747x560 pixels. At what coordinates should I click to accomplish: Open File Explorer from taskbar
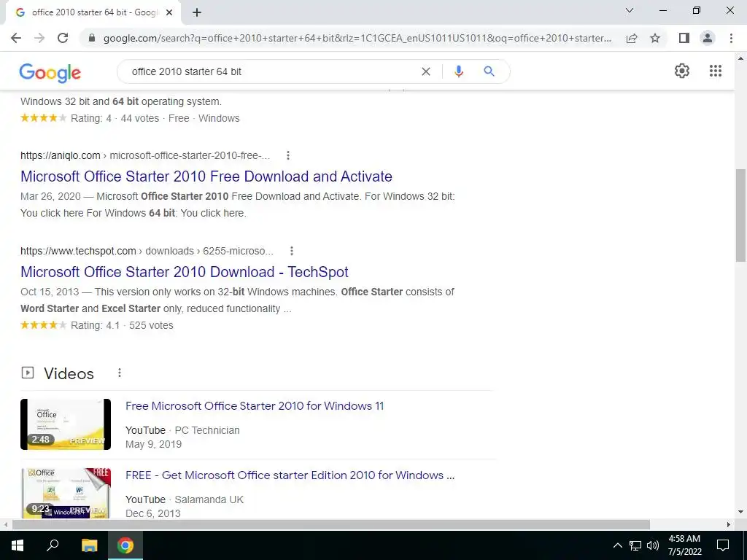pyautogui.click(x=89, y=545)
